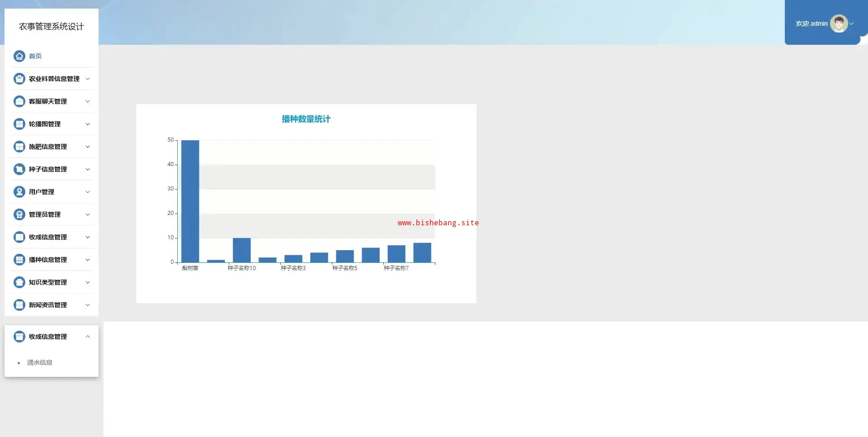Open 管理员管理 menu label

[45, 214]
